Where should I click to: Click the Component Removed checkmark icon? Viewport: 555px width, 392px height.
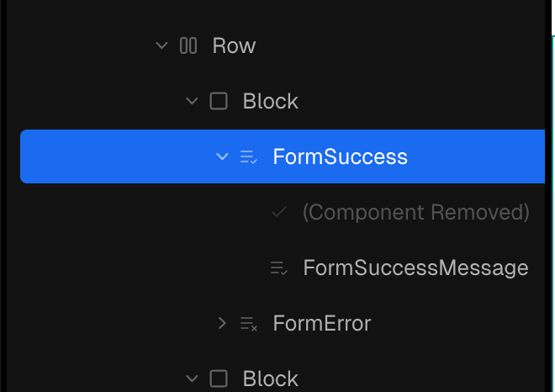(x=279, y=212)
